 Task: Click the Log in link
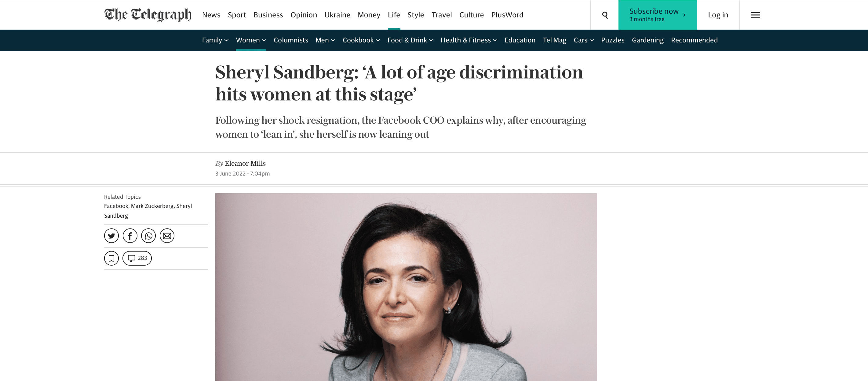(x=718, y=15)
